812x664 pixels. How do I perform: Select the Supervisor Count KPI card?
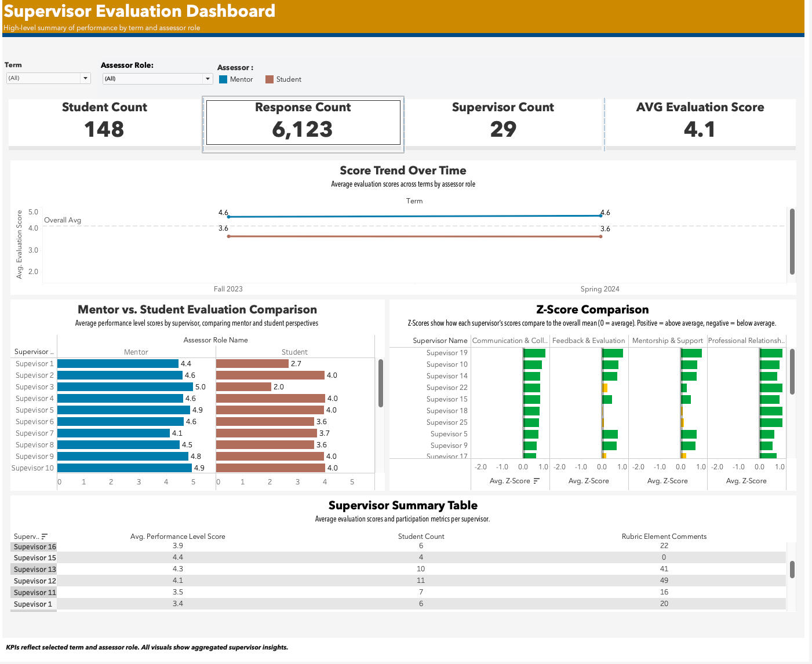(503, 122)
